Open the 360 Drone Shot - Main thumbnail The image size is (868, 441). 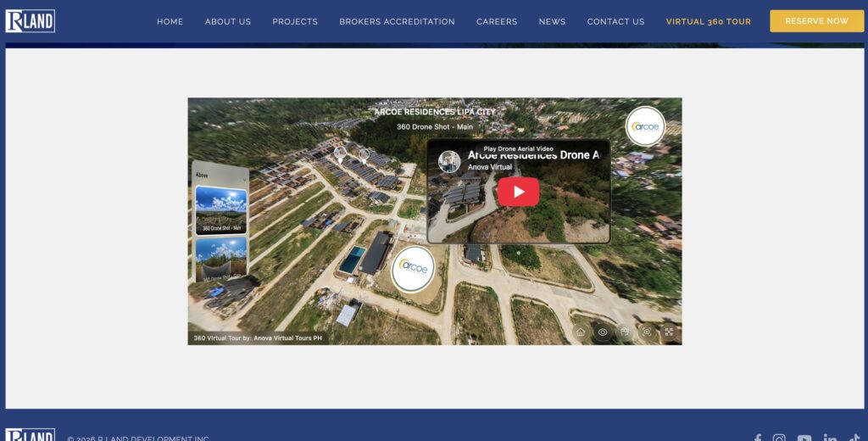[x=221, y=210]
